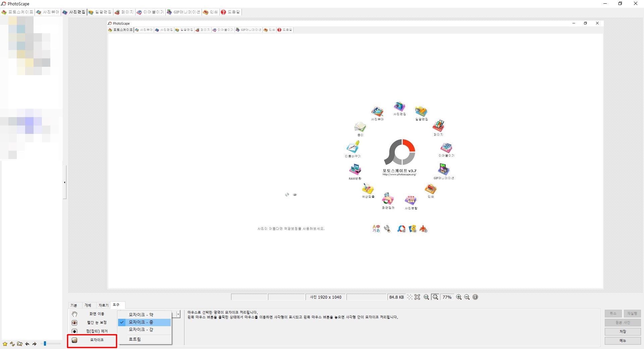
Task: Open the 이어붙이기 tab
Action: pyautogui.click(x=150, y=12)
